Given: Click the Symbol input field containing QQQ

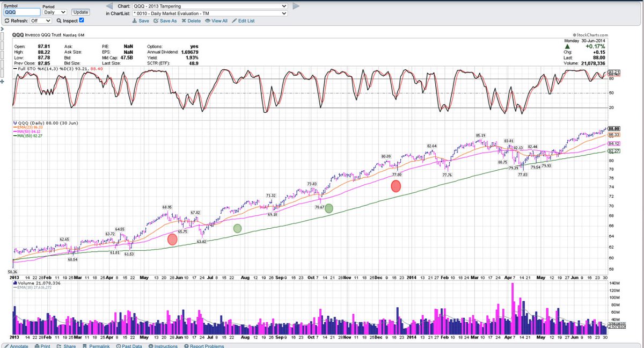Looking at the screenshot, I should tap(21, 12).
